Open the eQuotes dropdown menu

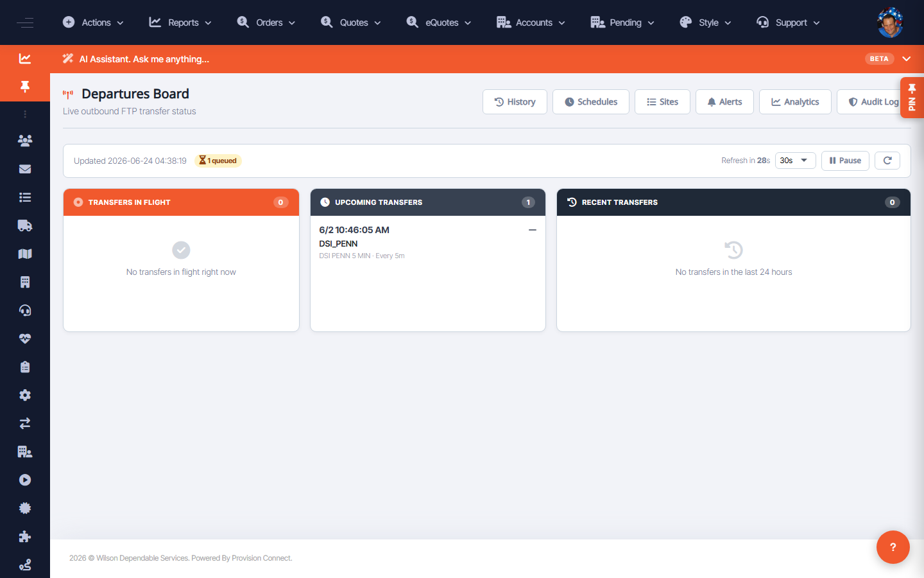point(439,22)
